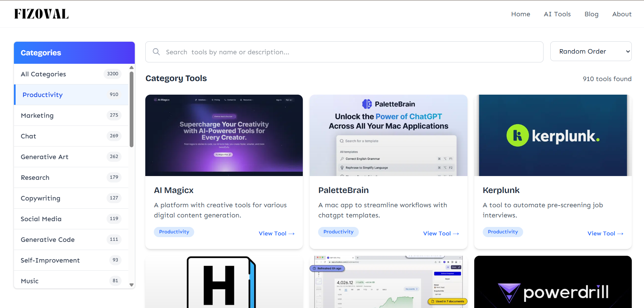This screenshot has width=644, height=308.
Task: Click the 93 count badge
Action: pos(115,260)
